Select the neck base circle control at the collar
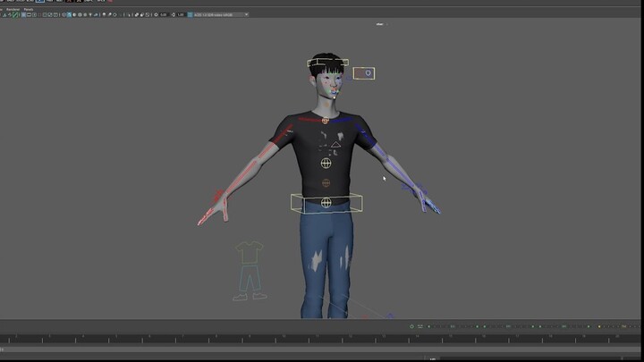Viewport: 644px width, 362px height. 326,121
